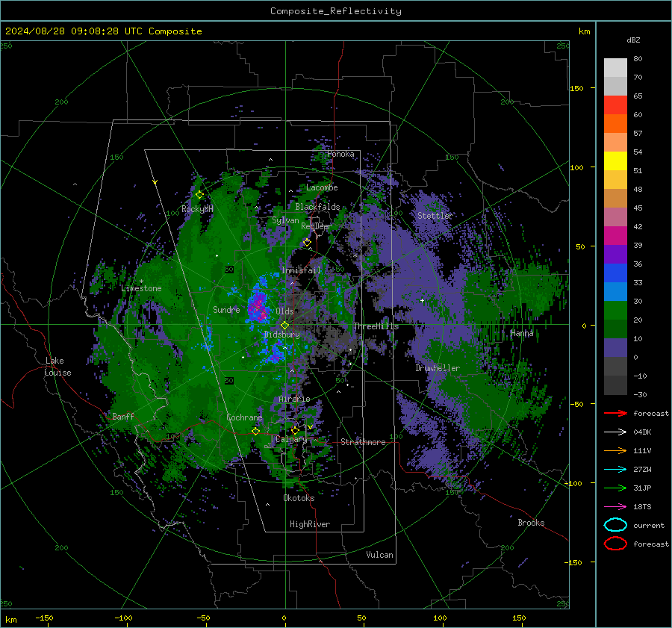Screen dimensions: 672x628
Task: Click the Stettler town label
Action: (435, 216)
